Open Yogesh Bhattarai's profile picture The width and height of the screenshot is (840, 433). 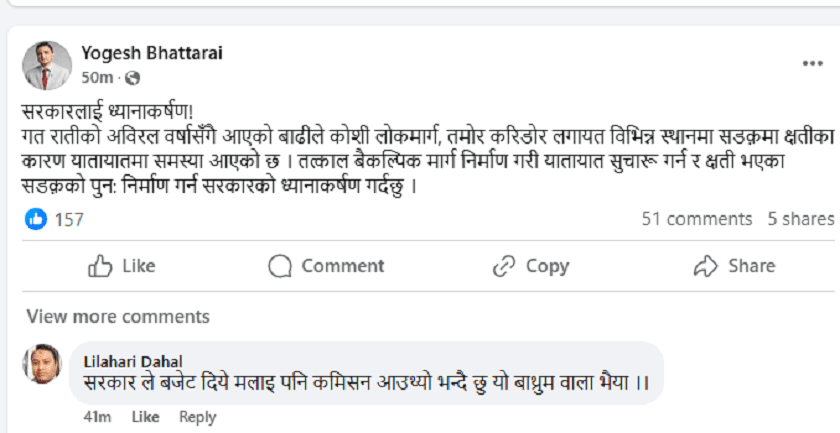click(x=47, y=65)
